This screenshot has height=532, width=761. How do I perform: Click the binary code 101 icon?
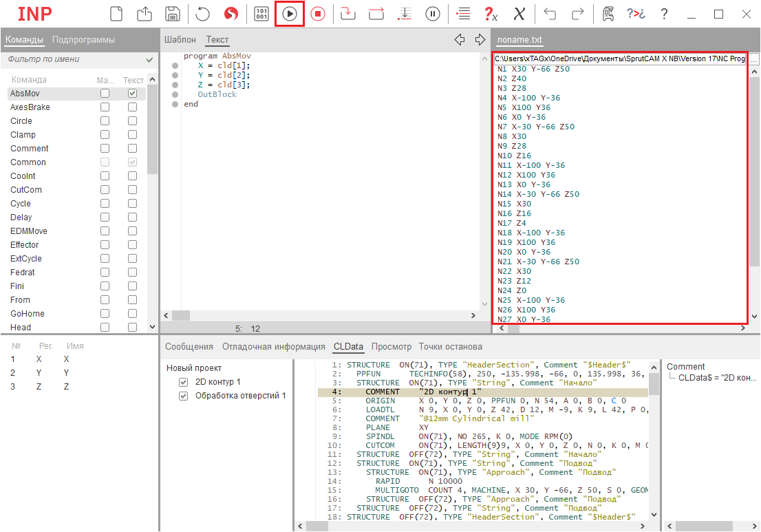point(261,14)
